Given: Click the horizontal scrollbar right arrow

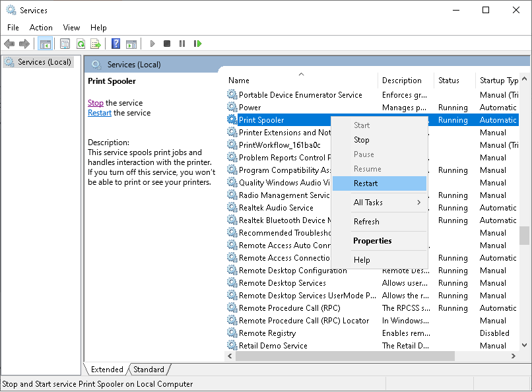Looking at the screenshot, I should pyautogui.click(x=514, y=356).
